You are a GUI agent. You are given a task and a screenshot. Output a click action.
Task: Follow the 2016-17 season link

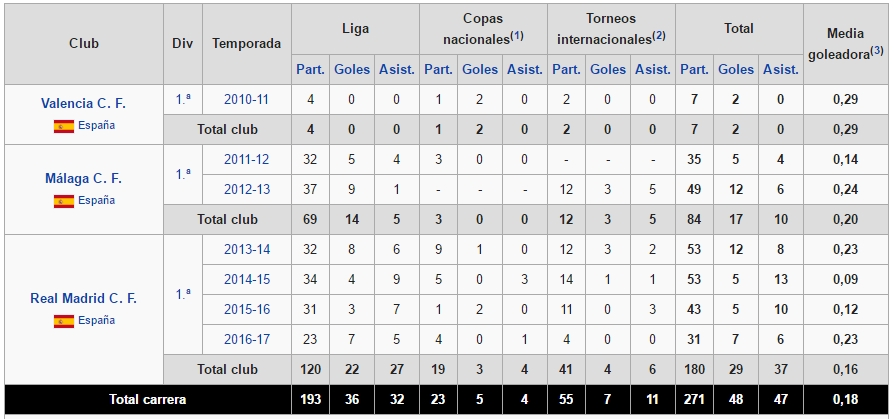(x=246, y=340)
